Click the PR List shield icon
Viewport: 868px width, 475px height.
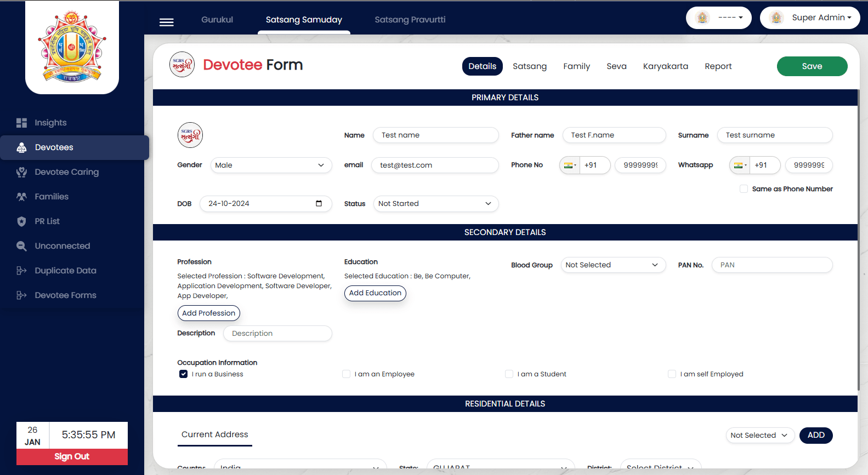(x=21, y=221)
